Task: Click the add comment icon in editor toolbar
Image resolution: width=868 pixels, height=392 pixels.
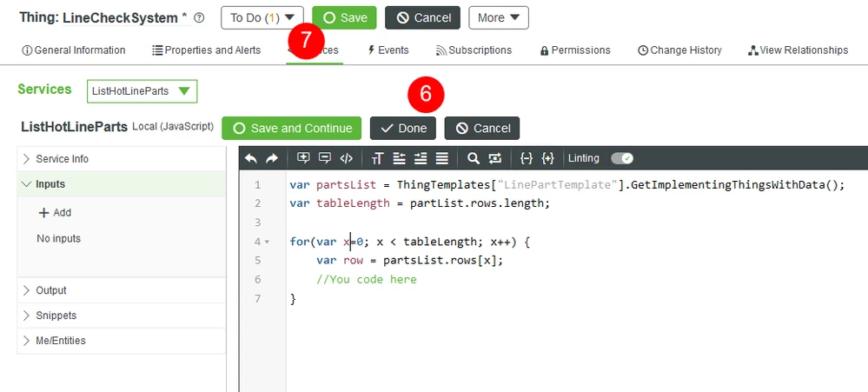Action: click(303, 158)
